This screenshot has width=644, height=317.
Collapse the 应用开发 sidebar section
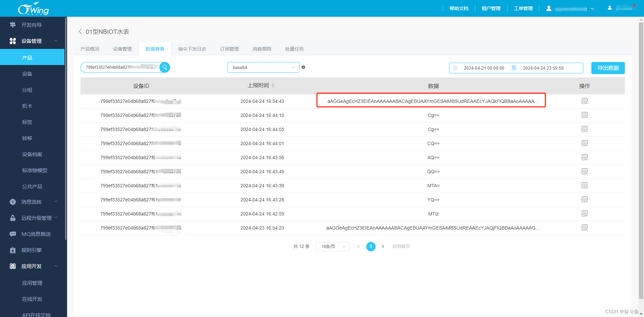pos(56,266)
